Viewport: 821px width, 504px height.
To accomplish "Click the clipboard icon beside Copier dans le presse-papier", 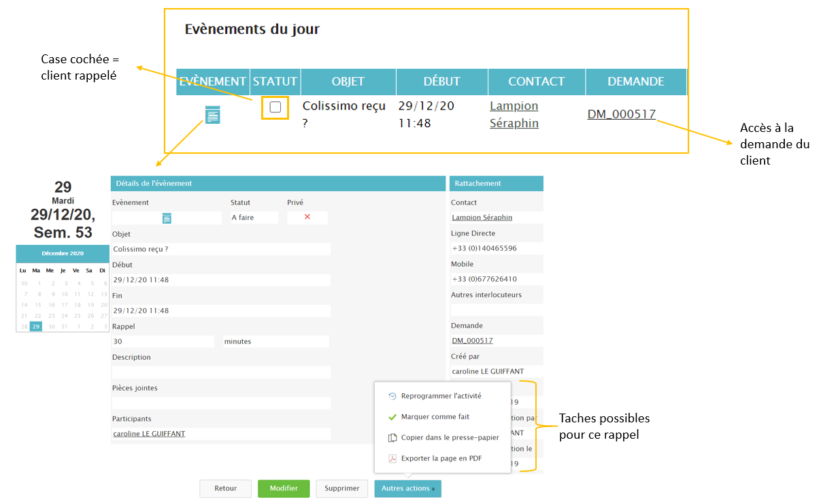I will 392,438.
